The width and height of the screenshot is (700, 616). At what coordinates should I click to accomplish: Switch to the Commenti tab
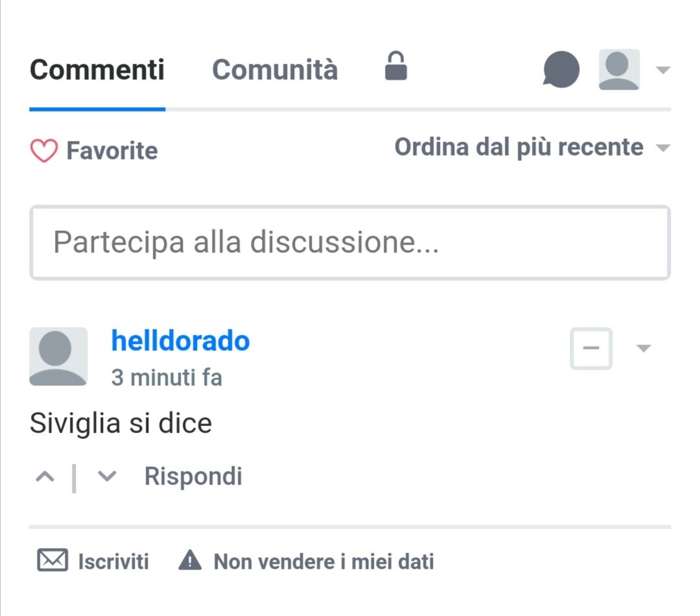pyautogui.click(x=97, y=69)
